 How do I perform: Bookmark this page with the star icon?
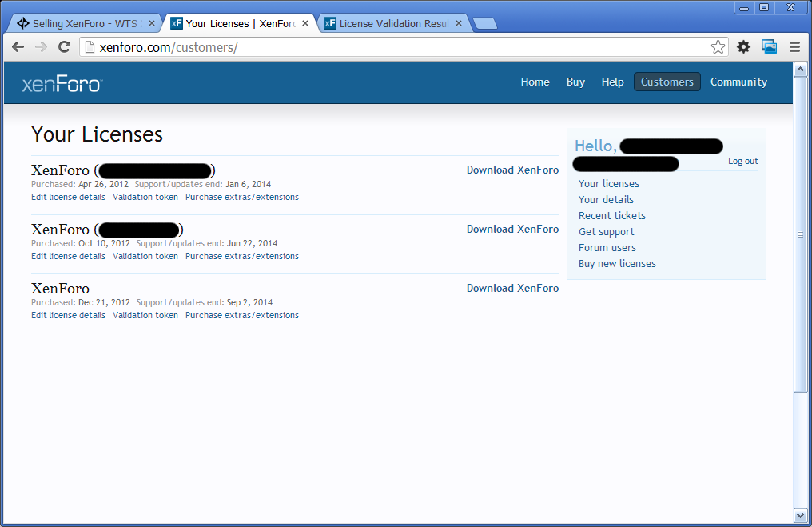[x=718, y=47]
